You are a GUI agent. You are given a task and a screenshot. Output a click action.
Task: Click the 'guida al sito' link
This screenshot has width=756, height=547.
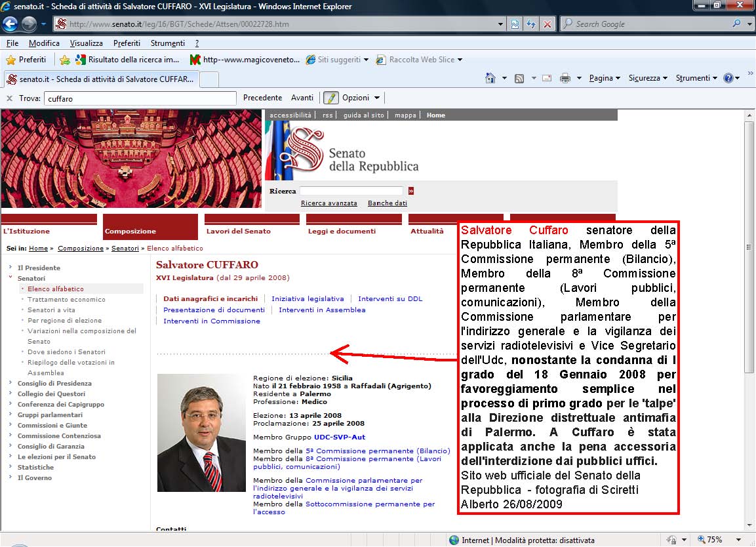point(363,115)
